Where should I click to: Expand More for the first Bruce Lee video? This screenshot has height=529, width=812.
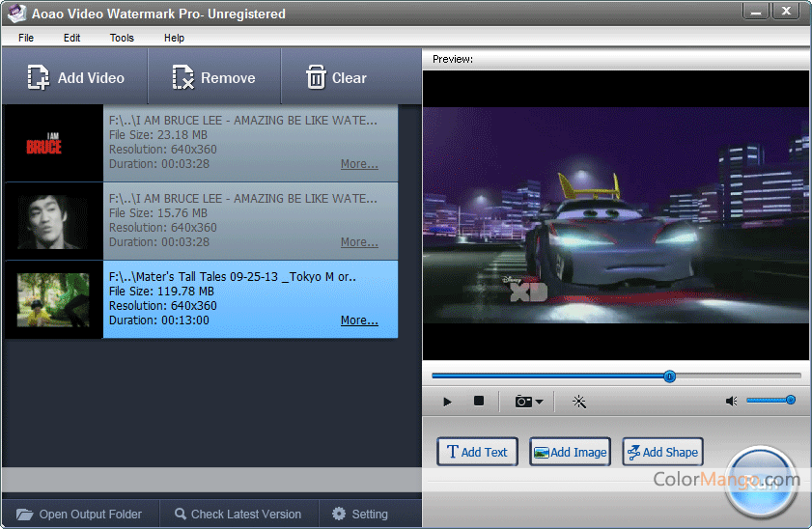(359, 164)
